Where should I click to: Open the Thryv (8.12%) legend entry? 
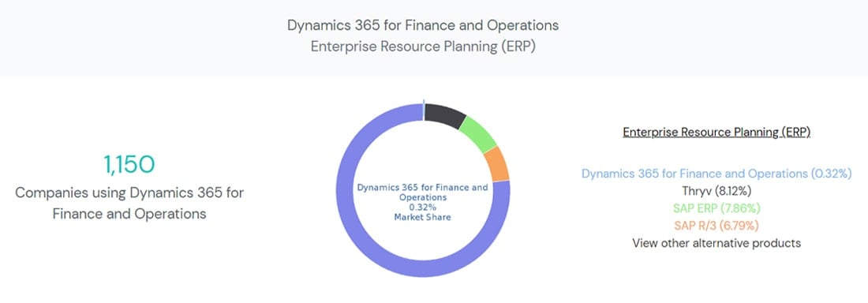click(716, 191)
